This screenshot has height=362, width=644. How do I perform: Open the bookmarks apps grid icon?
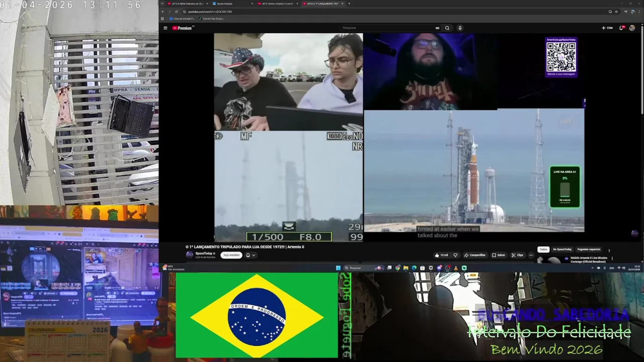pos(164,19)
